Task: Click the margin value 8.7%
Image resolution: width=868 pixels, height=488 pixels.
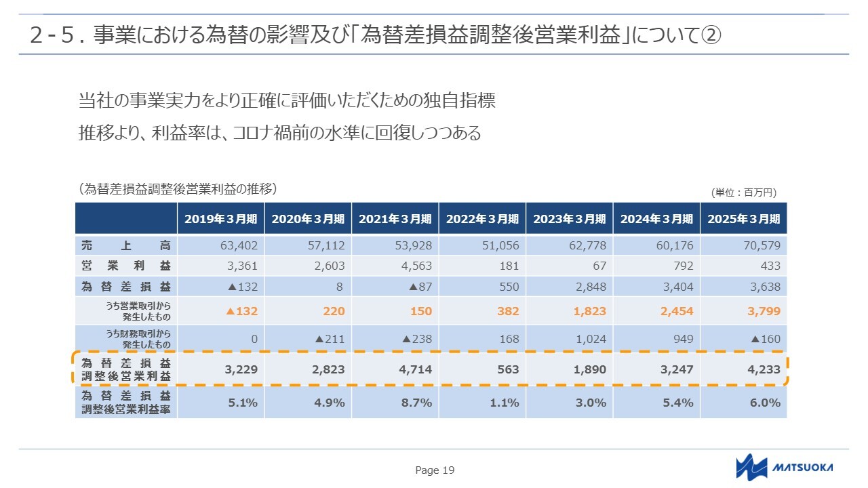Action: (x=418, y=403)
